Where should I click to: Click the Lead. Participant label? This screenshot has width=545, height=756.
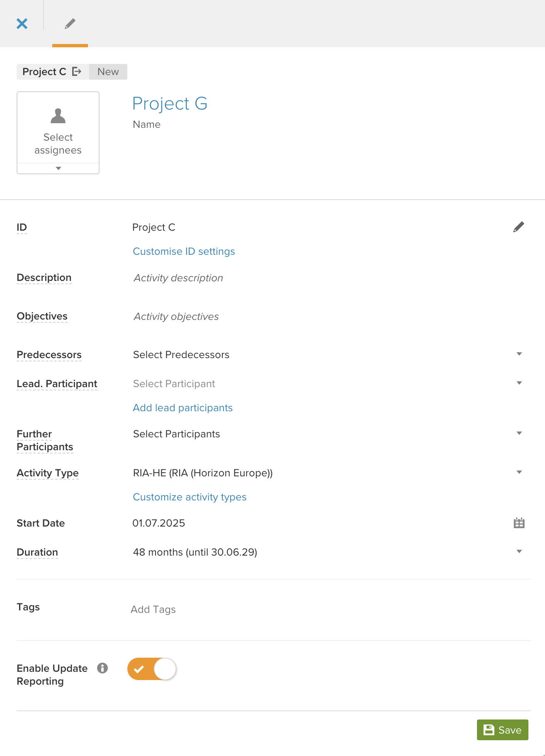point(57,384)
